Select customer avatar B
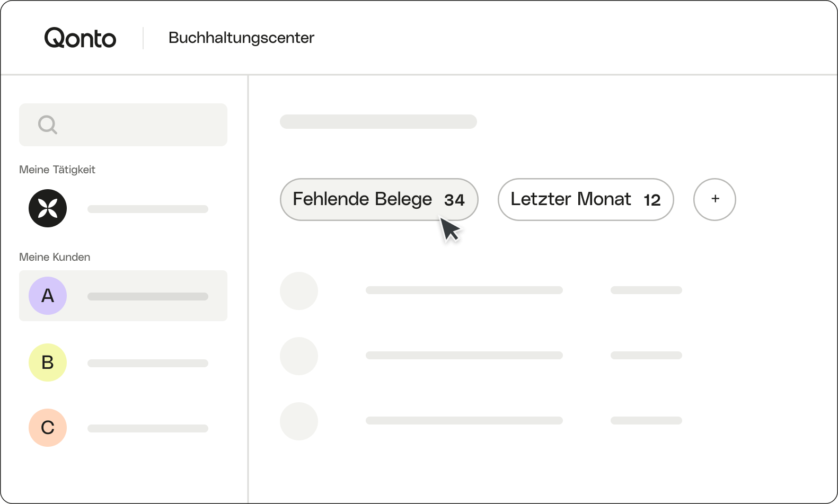Viewport: 838px width, 504px height. click(x=48, y=362)
